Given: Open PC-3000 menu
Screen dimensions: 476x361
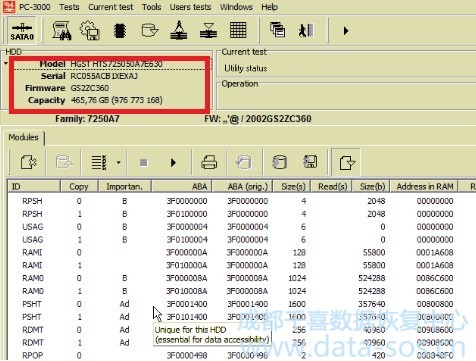Looking at the screenshot, I should pyautogui.click(x=35, y=7).
